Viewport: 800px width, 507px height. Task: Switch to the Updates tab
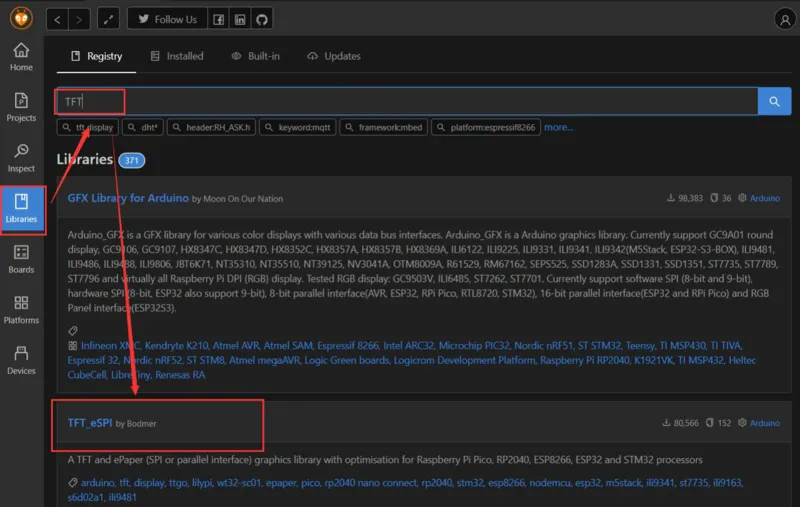tap(334, 56)
